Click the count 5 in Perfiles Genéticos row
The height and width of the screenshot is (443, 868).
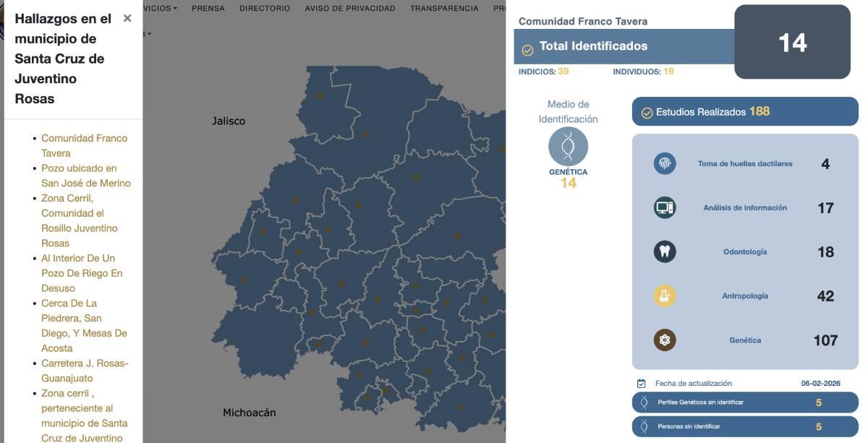coord(819,403)
